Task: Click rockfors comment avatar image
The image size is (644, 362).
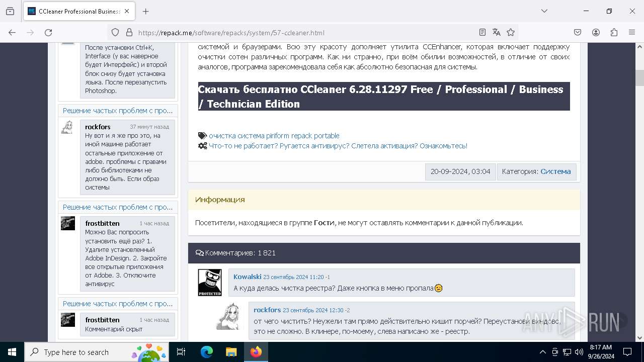Action: (x=230, y=316)
